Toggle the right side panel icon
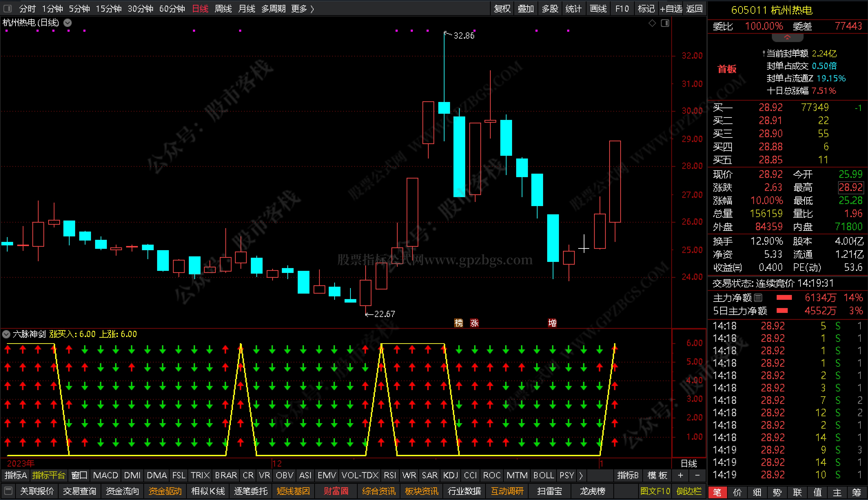Image resolution: width=868 pixels, height=500 pixels. 665,23
